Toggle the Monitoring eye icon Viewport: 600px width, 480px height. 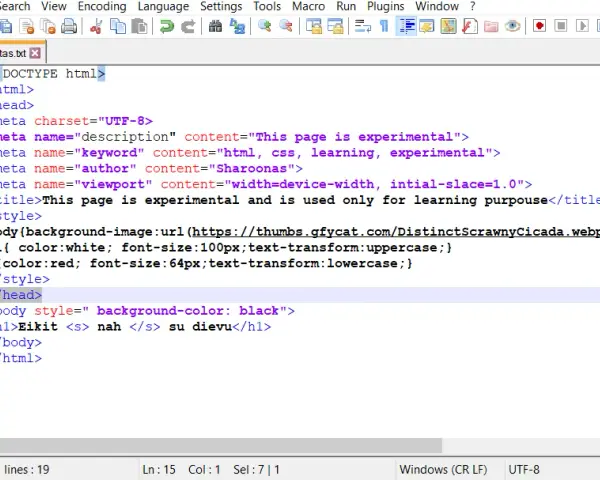(512, 26)
